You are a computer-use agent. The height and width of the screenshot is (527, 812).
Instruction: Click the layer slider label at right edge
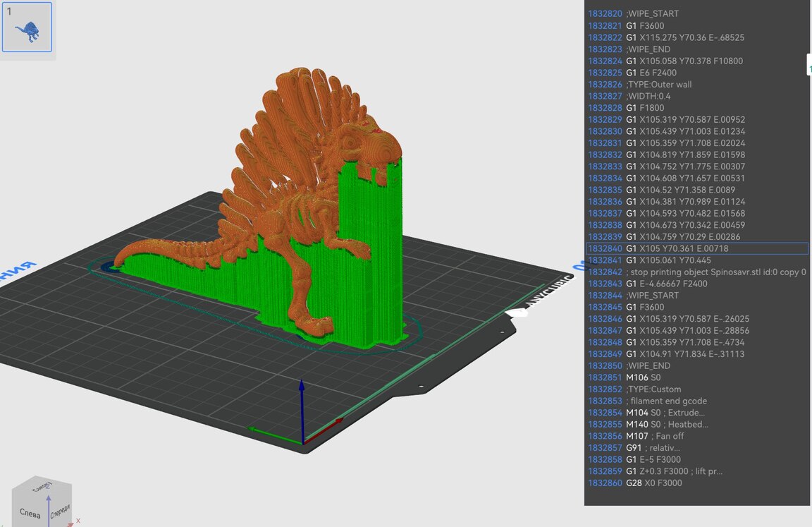point(809,66)
